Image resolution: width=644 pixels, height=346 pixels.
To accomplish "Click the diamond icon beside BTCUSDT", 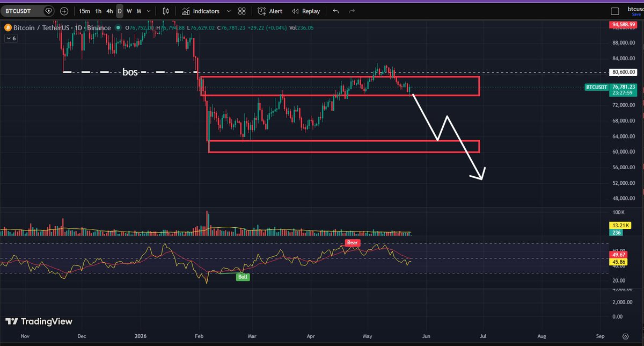I will click(49, 11).
